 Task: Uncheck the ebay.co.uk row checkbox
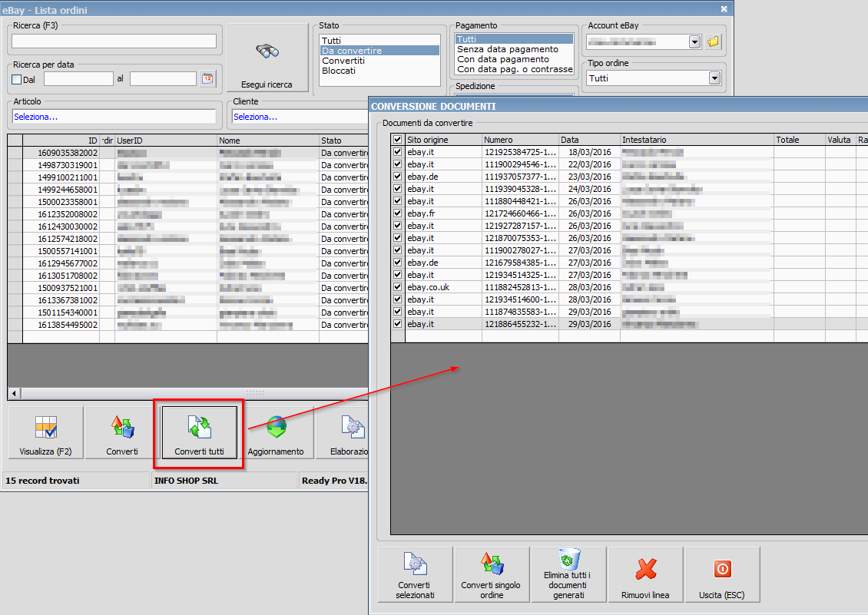pyautogui.click(x=397, y=286)
